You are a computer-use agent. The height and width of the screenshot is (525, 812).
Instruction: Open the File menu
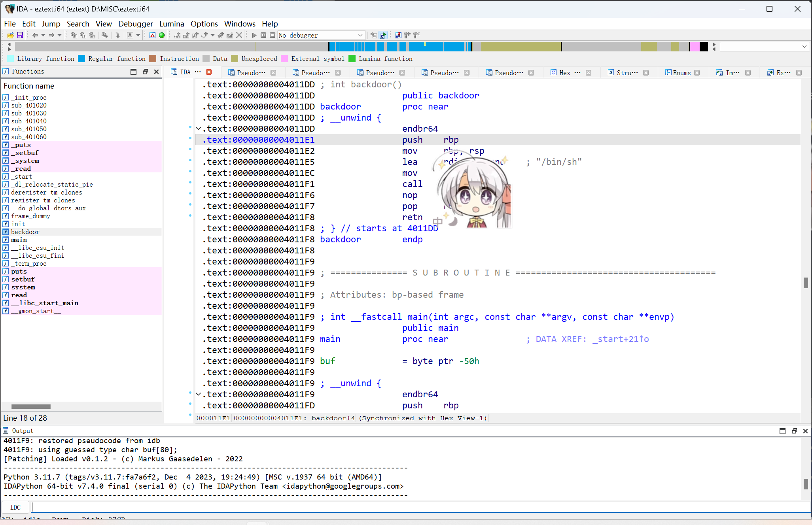[10, 24]
